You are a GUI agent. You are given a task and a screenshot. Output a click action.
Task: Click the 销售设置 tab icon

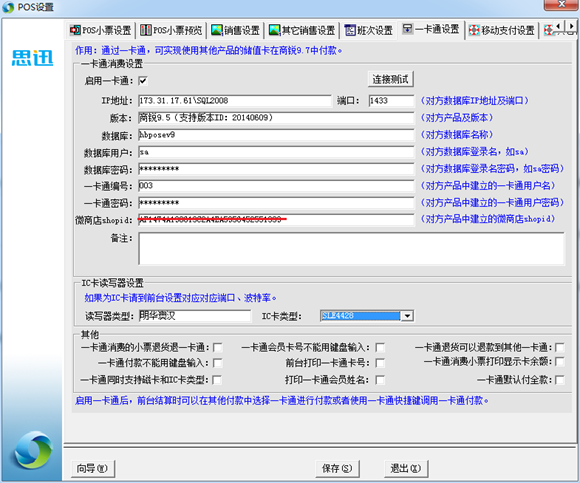click(217, 30)
